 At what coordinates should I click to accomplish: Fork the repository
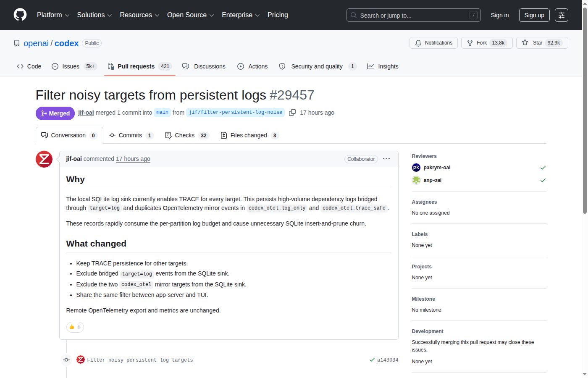click(487, 43)
